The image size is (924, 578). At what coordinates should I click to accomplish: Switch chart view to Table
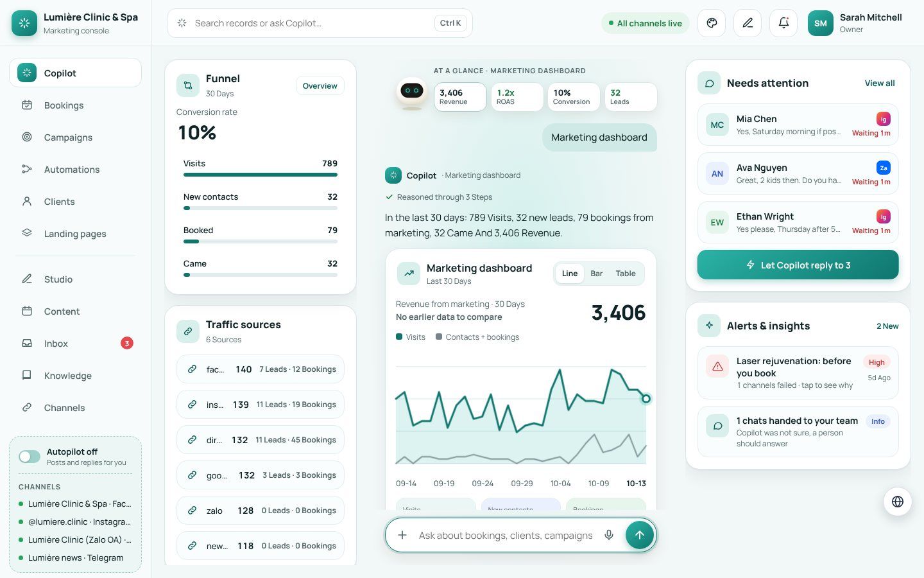626,274
